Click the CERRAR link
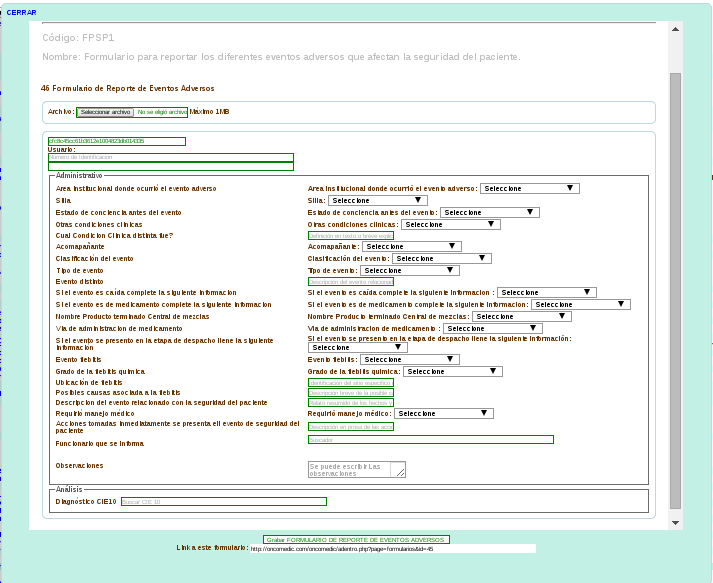This screenshot has height=583, width=713. 21,12
